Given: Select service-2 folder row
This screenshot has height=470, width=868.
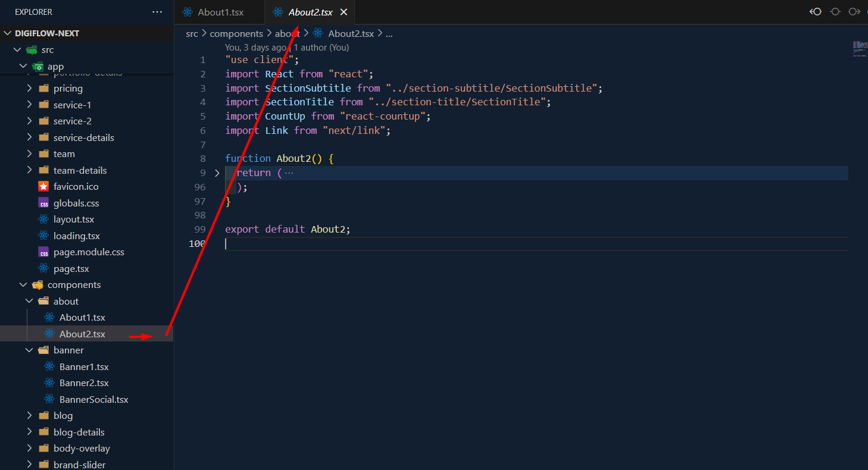Looking at the screenshot, I should click(x=86, y=121).
